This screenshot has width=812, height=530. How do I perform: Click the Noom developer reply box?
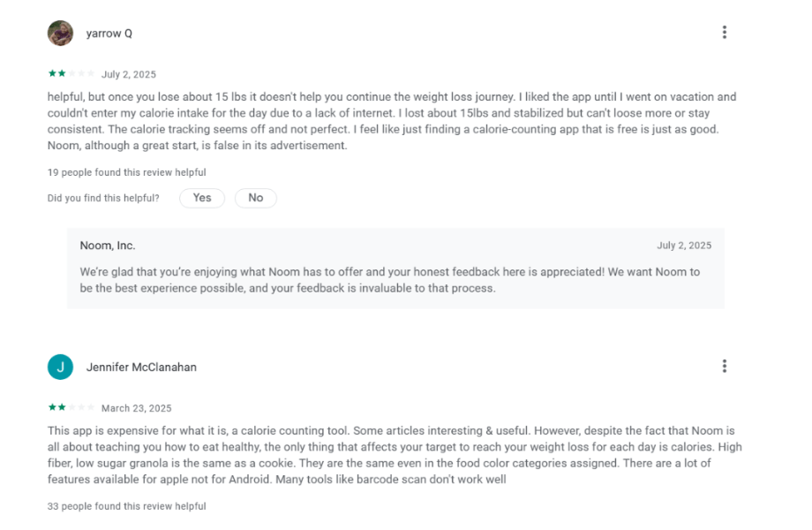397,269
